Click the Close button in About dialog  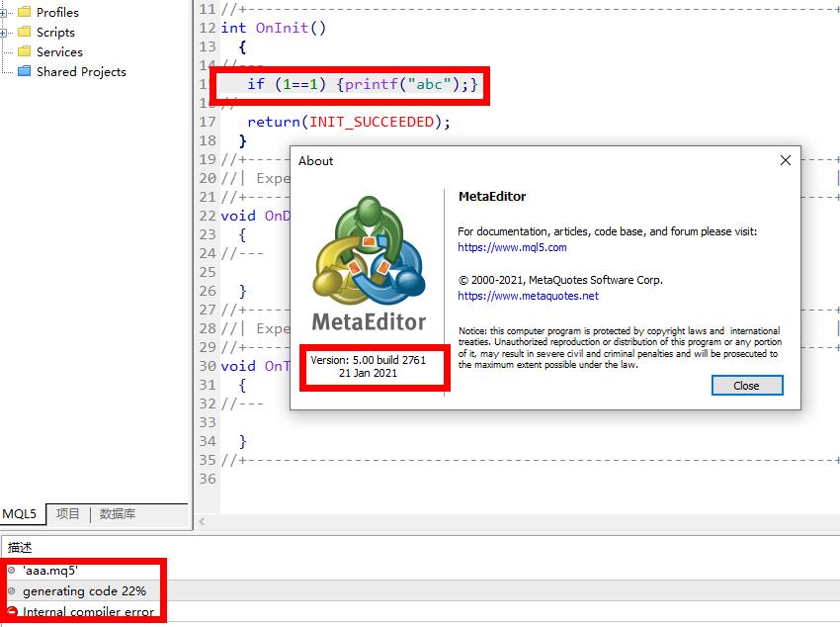click(x=747, y=386)
